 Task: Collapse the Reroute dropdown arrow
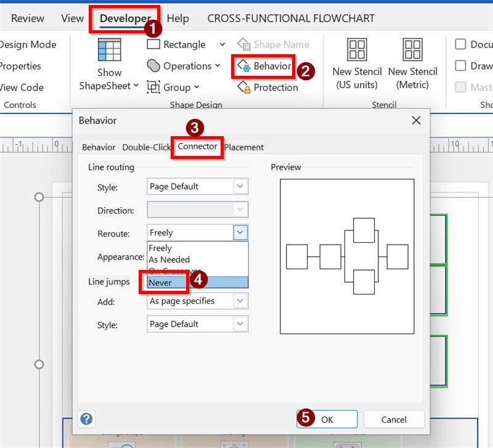click(240, 232)
